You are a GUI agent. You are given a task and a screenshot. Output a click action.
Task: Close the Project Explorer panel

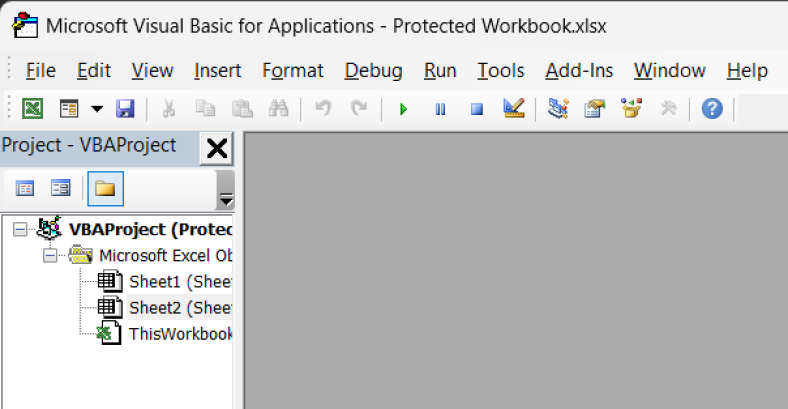tap(216, 149)
